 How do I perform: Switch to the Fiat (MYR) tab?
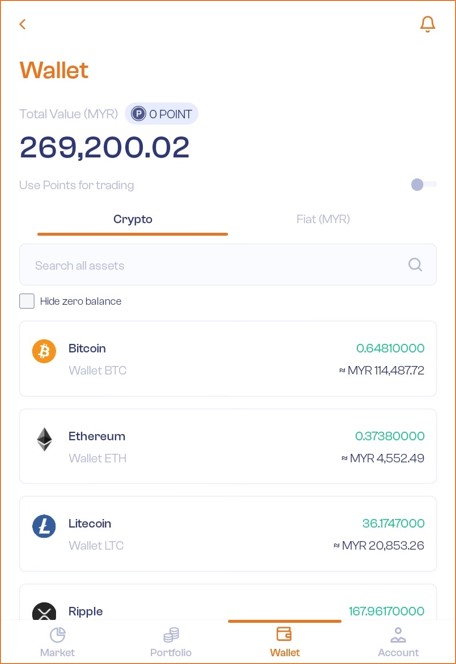[x=323, y=219]
